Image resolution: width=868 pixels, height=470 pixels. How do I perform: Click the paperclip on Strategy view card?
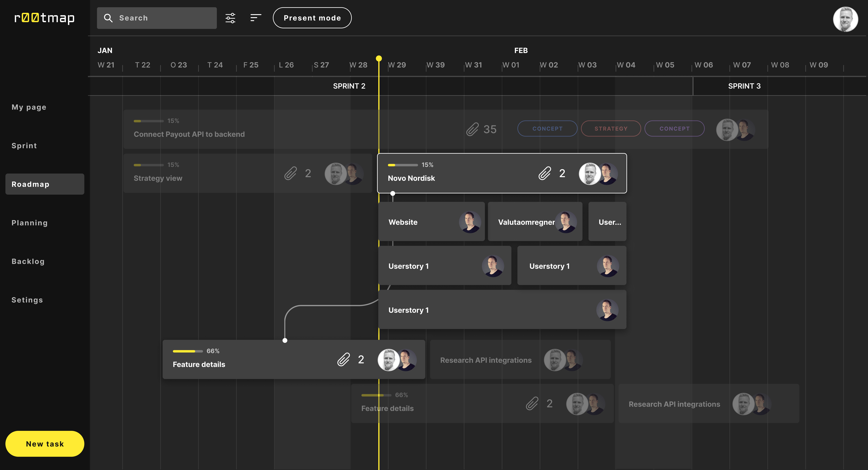290,173
